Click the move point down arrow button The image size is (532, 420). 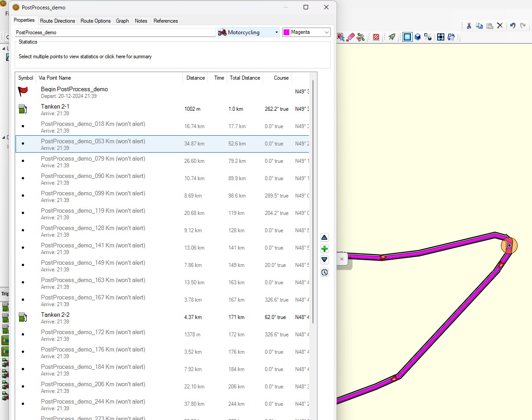pyautogui.click(x=325, y=260)
